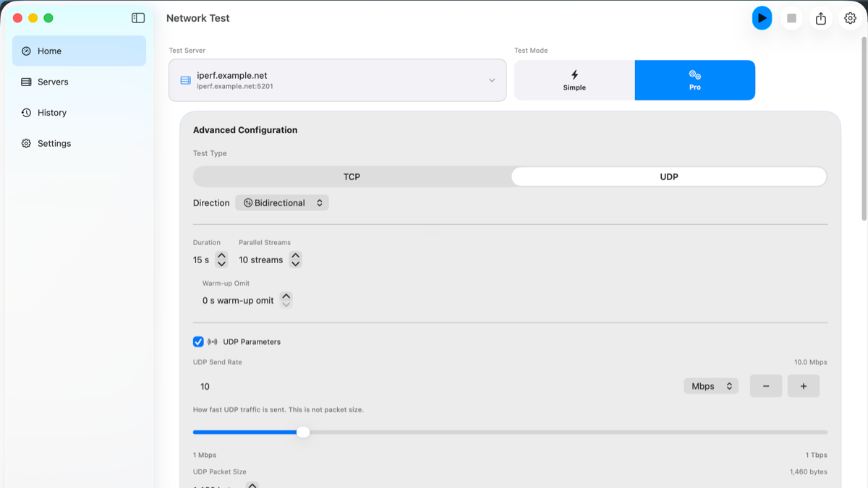Go to Home in sidebar
This screenshot has height=488, width=868.
[x=79, y=51]
